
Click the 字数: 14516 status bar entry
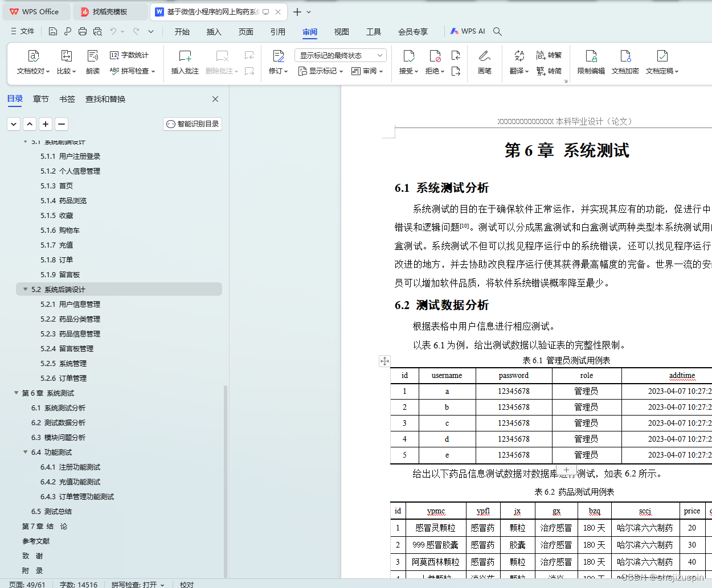(79, 584)
